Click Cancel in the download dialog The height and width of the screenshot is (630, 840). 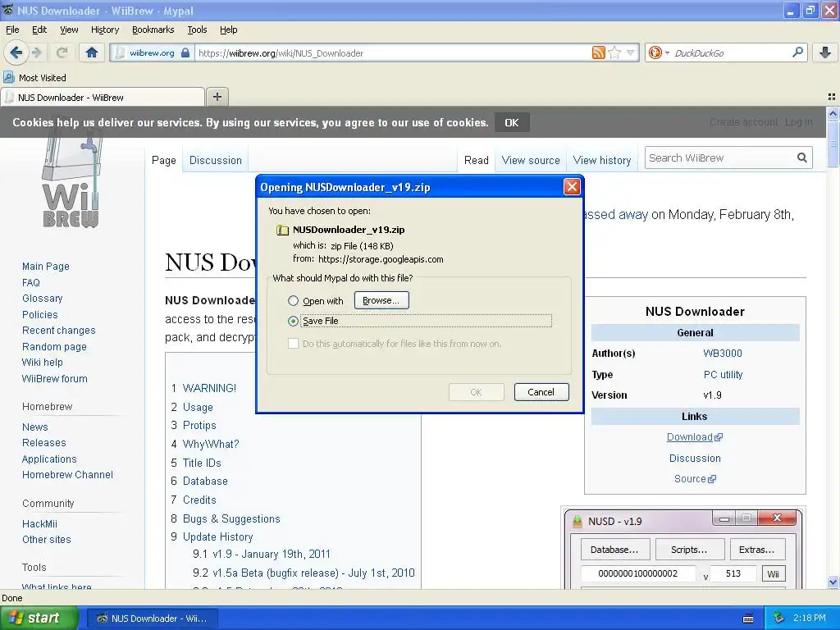tap(541, 392)
